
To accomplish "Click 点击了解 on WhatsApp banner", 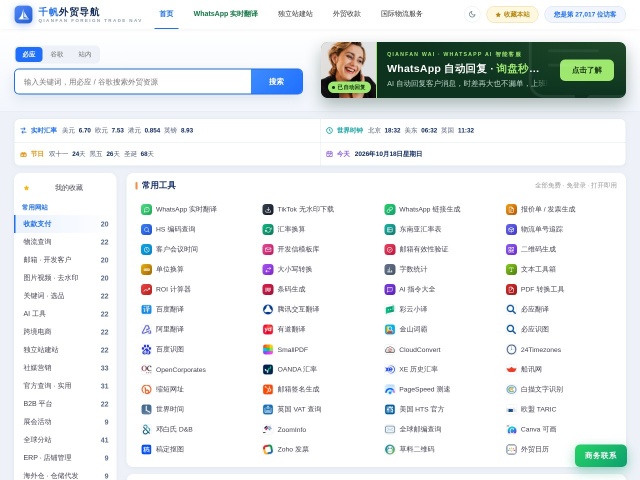I will point(587,70).
